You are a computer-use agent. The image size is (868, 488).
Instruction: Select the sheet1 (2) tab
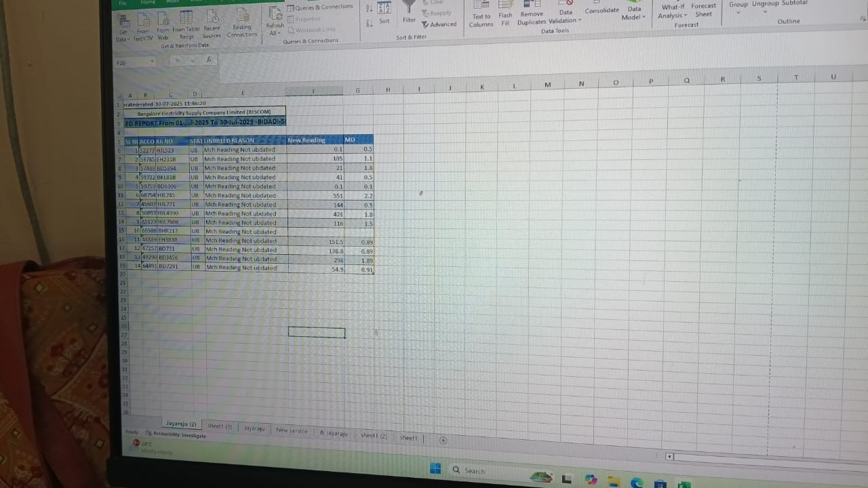coord(374,435)
